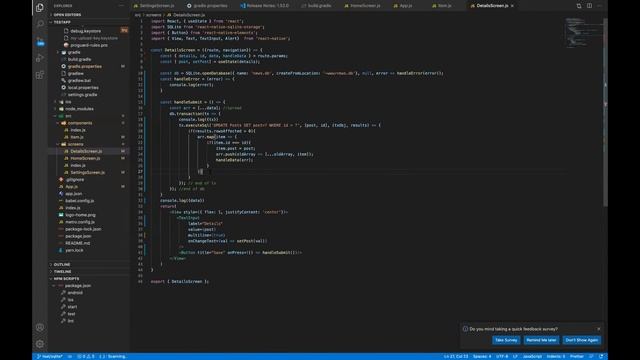Click the Remind Me Later button
This screenshot has width=640, height=360.
541,340
